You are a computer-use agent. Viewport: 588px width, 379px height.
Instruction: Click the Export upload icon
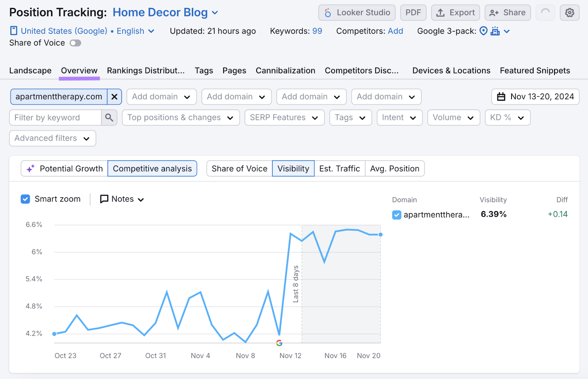[x=440, y=12]
